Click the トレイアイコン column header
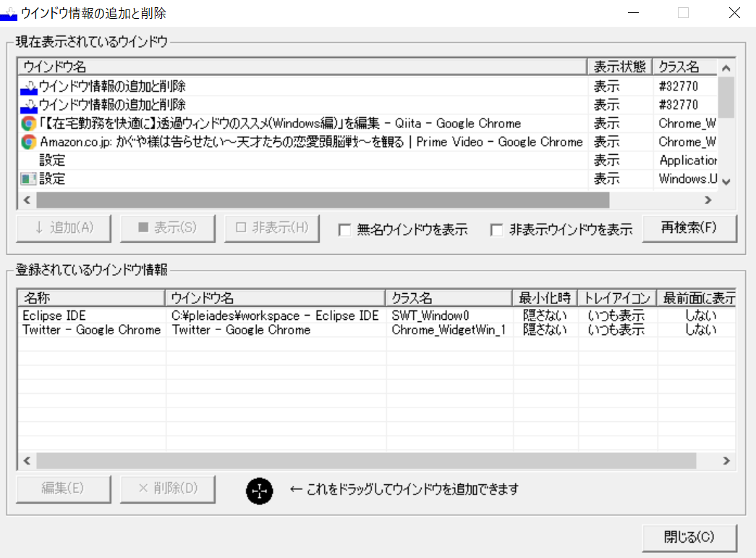This screenshot has width=756, height=558. pyautogui.click(x=617, y=298)
